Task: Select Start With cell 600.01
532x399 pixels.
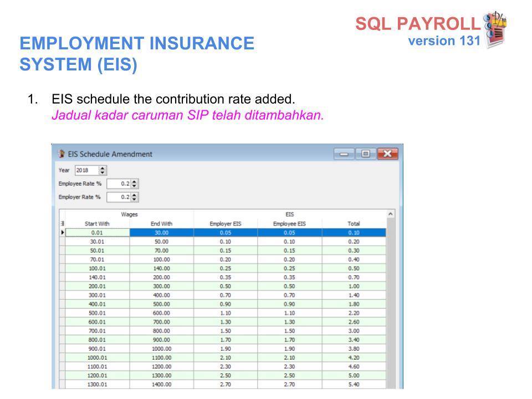Action: pyautogui.click(x=97, y=322)
